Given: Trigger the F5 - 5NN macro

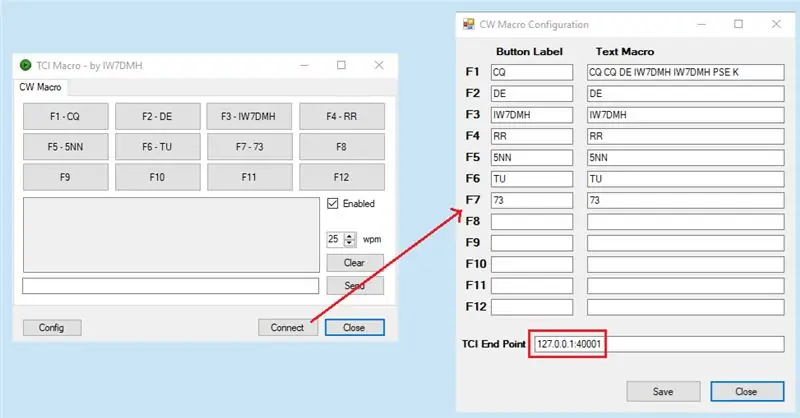Looking at the screenshot, I should click(65, 147).
